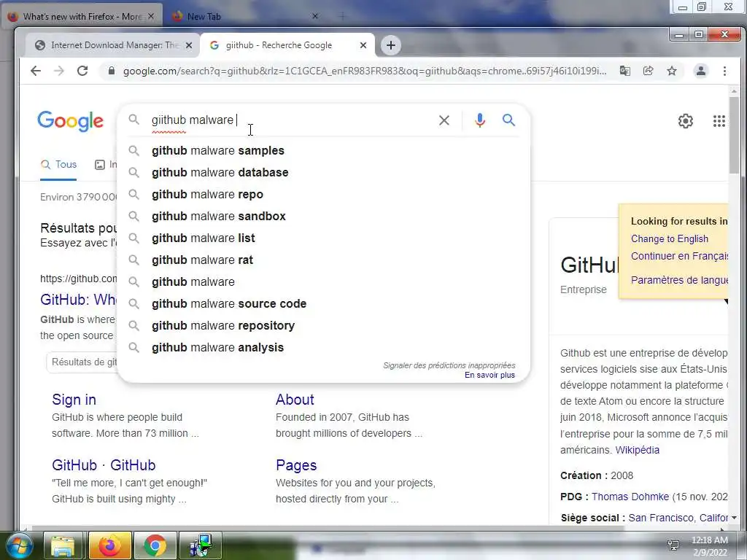Click the page's vertical scrollbar thumb
The width and height of the screenshot is (747, 560).
[x=734, y=135]
